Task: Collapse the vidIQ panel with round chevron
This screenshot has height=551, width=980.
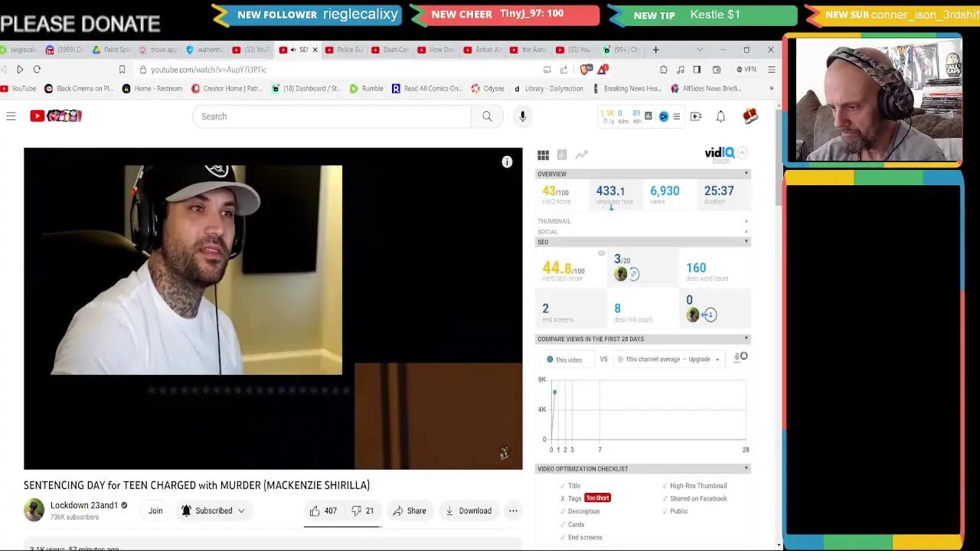Action: [742, 153]
